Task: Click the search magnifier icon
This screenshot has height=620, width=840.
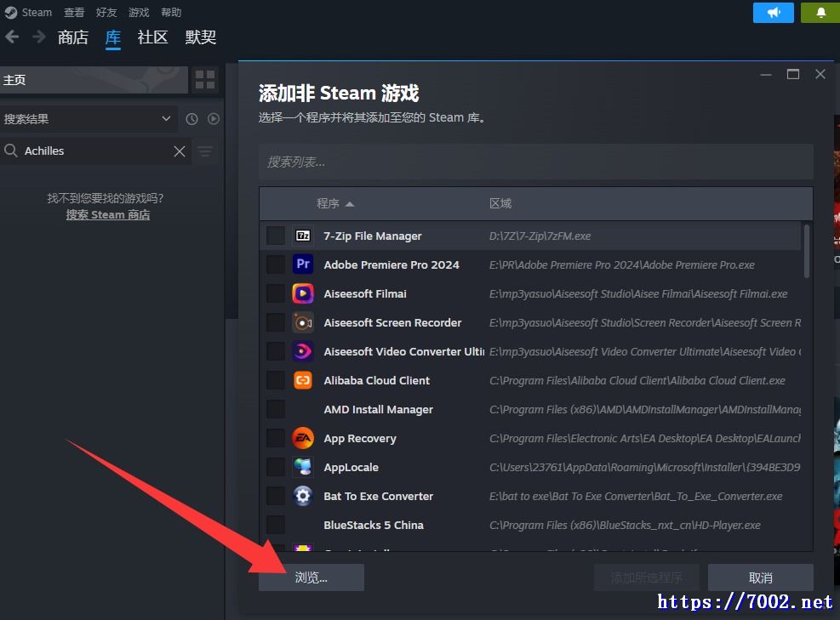Action: click(x=11, y=151)
